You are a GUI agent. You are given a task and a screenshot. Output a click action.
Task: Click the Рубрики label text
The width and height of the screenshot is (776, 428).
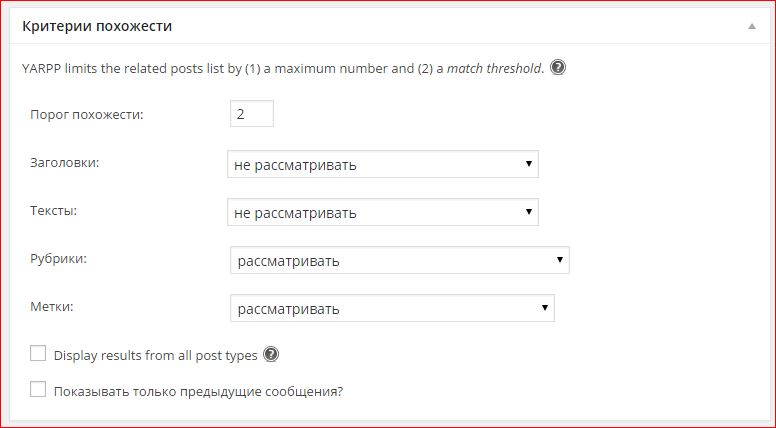tap(59, 259)
